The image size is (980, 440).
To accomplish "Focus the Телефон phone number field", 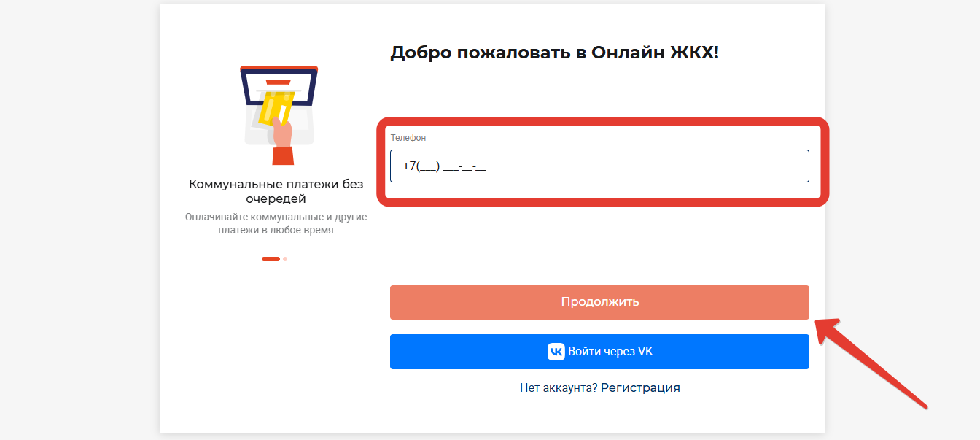I will pos(599,166).
